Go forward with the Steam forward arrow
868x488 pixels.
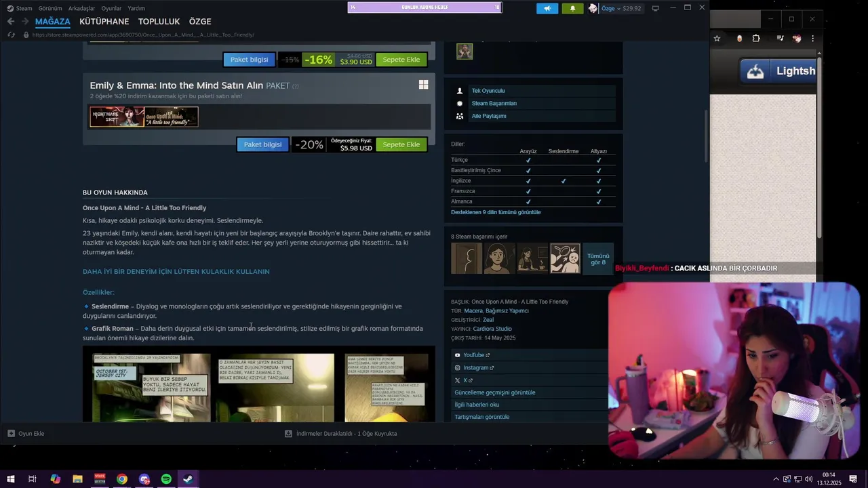25,22
